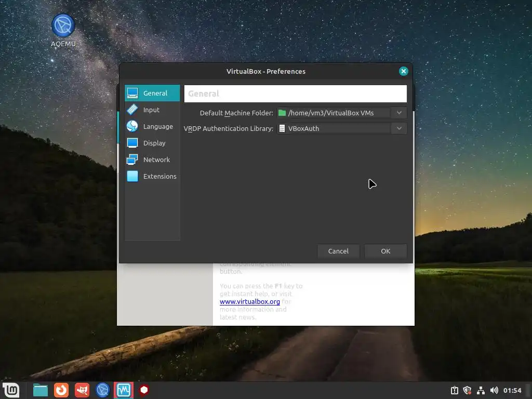Click the General heading banner
532x399 pixels.
coord(296,94)
